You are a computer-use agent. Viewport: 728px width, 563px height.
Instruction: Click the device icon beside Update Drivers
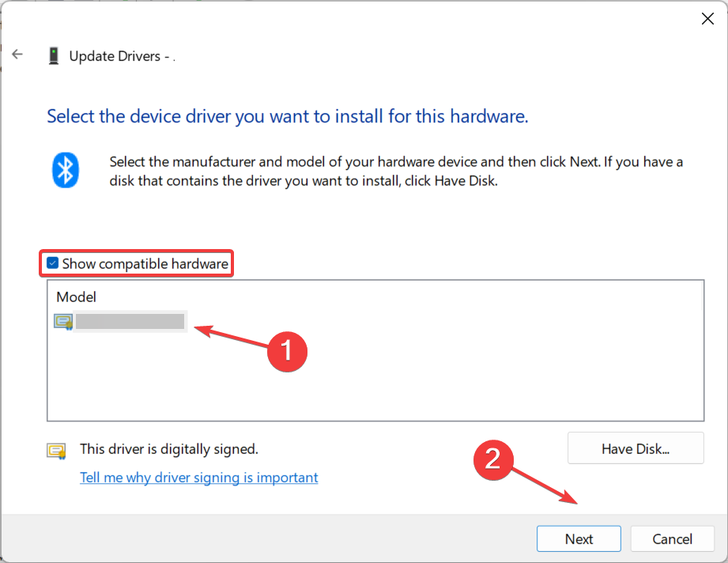tap(54, 55)
